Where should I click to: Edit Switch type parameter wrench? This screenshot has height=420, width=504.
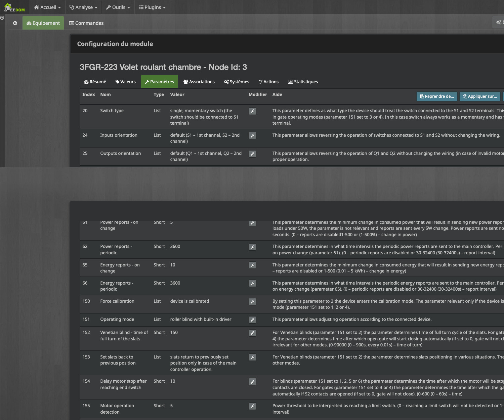(252, 111)
